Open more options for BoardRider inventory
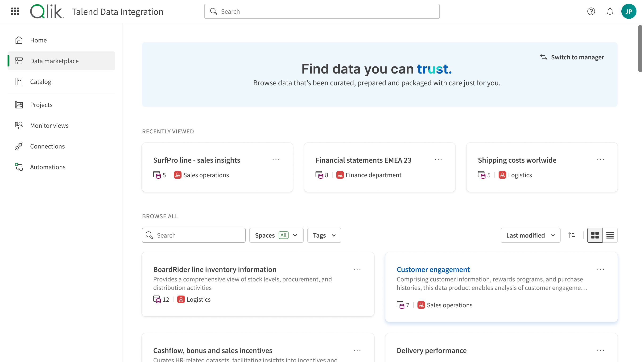644x362 pixels. [x=357, y=269]
